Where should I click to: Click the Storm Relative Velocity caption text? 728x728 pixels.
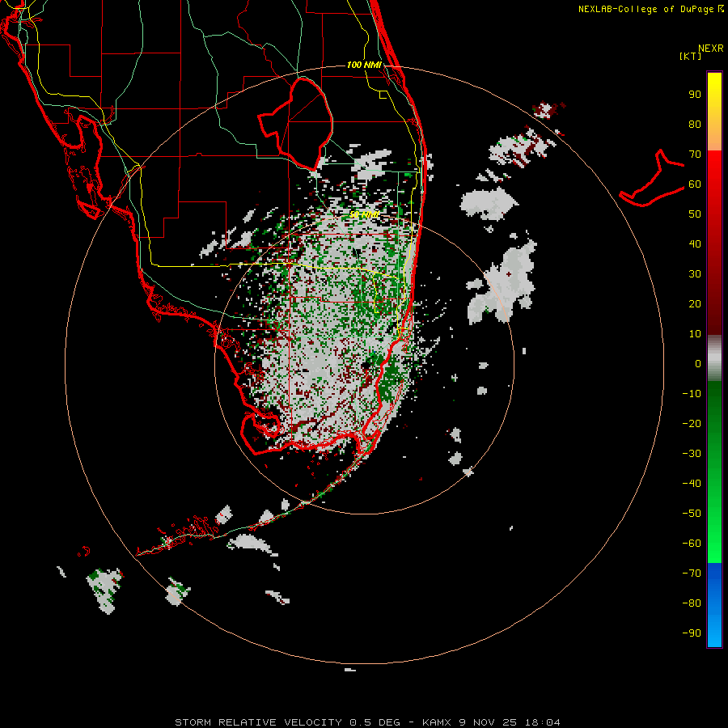[x=258, y=722]
